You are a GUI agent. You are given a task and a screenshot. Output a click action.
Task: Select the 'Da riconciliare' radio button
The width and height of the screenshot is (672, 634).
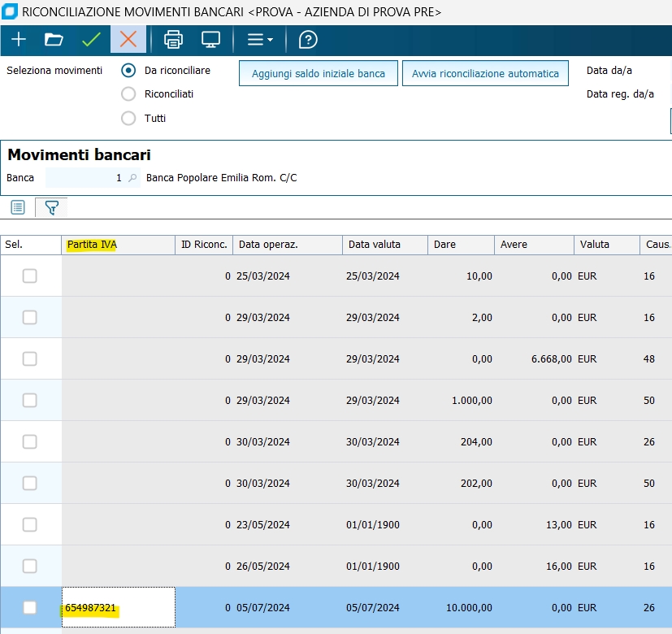coord(128,70)
